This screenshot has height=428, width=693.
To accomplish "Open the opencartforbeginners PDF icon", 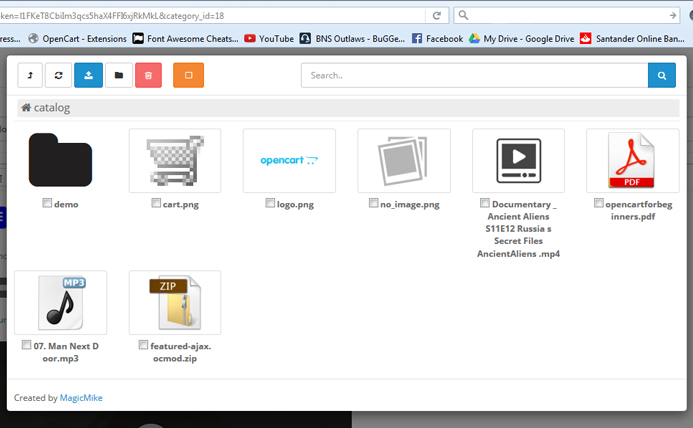I will 632,160.
